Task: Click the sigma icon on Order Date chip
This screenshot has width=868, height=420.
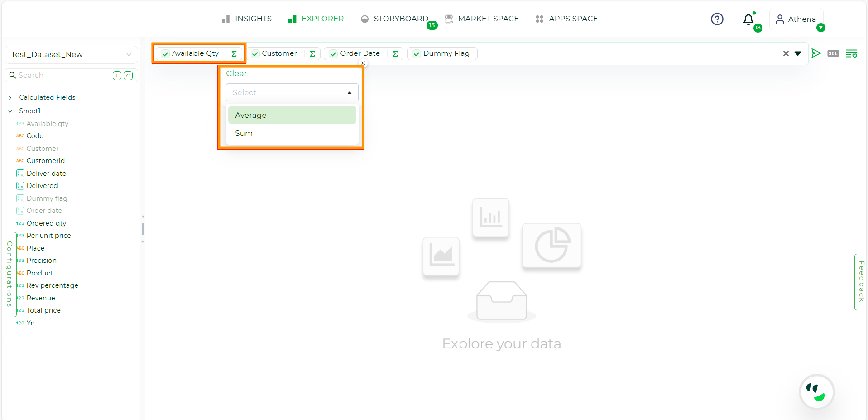Action: (x=395, y=53)
